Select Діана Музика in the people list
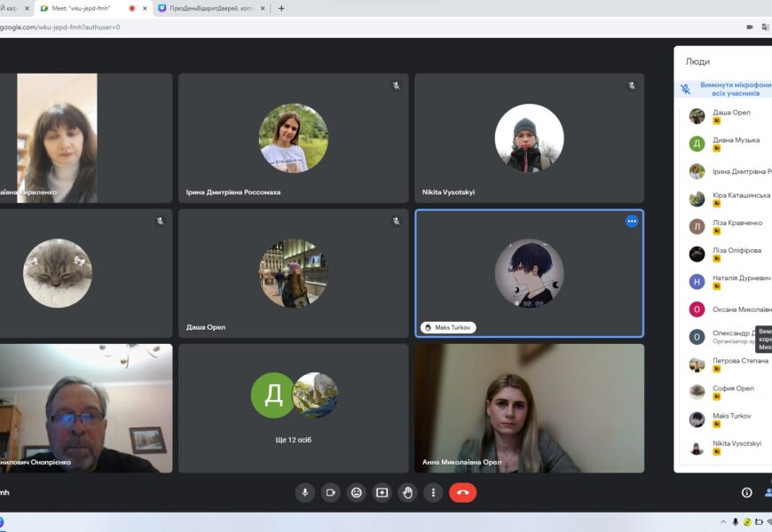 point(735,140)
